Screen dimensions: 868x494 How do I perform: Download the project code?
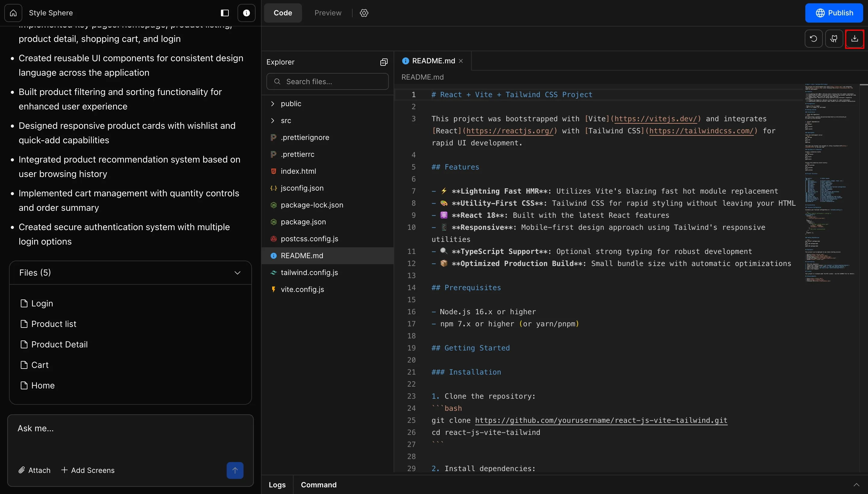click(854, 39)
